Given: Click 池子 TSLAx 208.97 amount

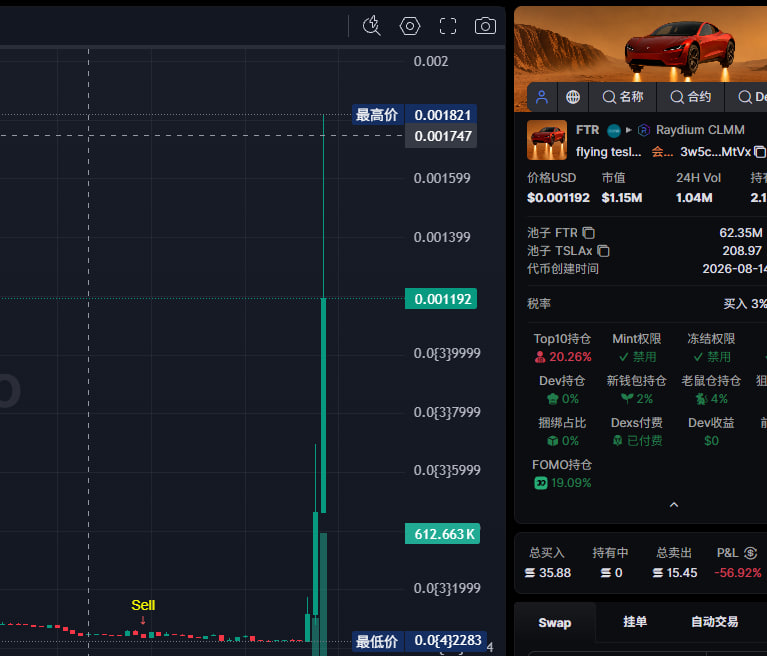Looking at the screenshot, I should point(742,251).
